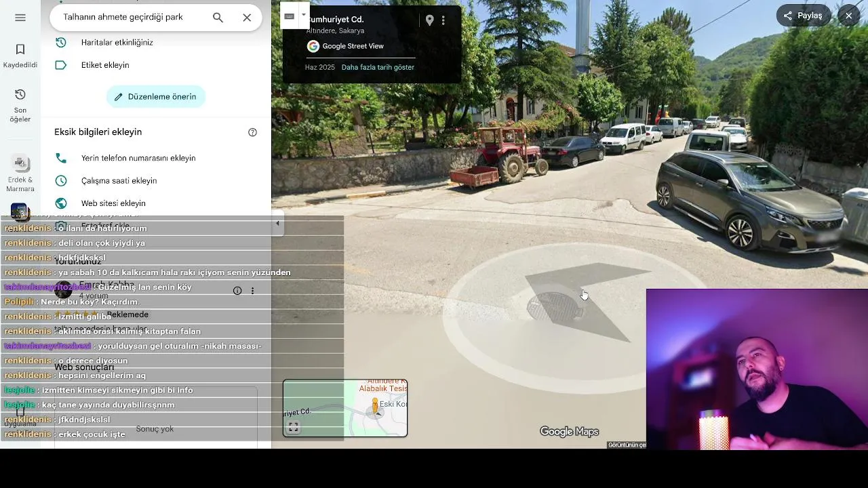Click the Haritalar etkinliğiniz history icon
The image size is (868, 488).
click(61, 42)
